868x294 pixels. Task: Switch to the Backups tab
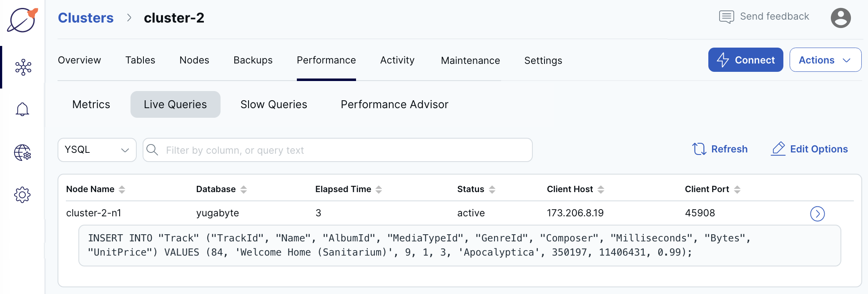253,60
